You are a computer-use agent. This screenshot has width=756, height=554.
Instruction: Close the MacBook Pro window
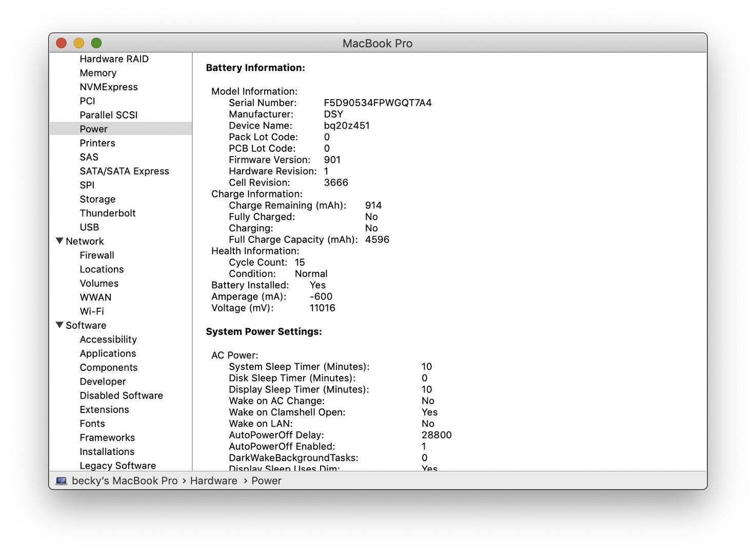tap(62, 43)
